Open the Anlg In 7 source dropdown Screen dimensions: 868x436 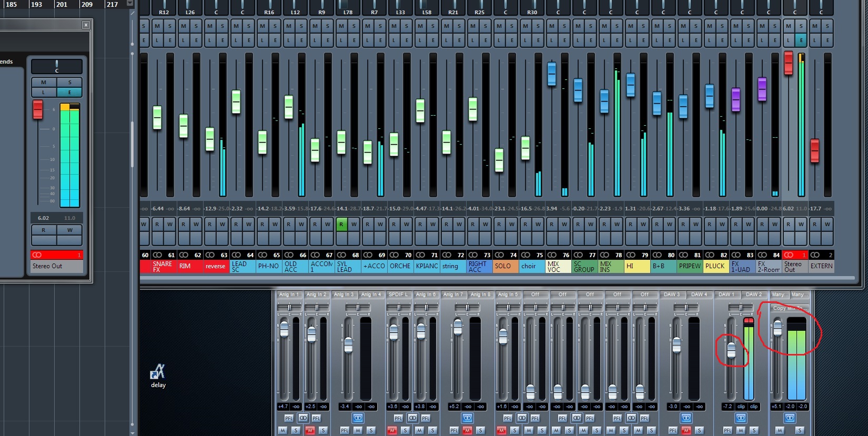click(x=453, y=295)
